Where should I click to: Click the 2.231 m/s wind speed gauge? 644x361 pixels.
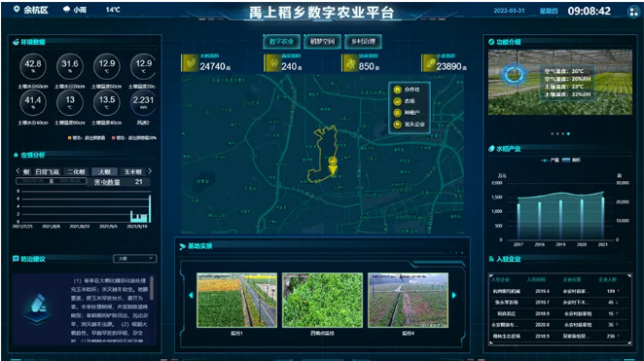point(143,103)
